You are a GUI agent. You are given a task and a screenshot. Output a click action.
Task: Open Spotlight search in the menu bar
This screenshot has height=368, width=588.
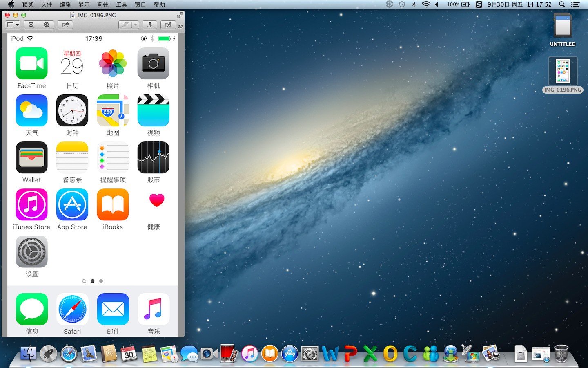point(562,4)
